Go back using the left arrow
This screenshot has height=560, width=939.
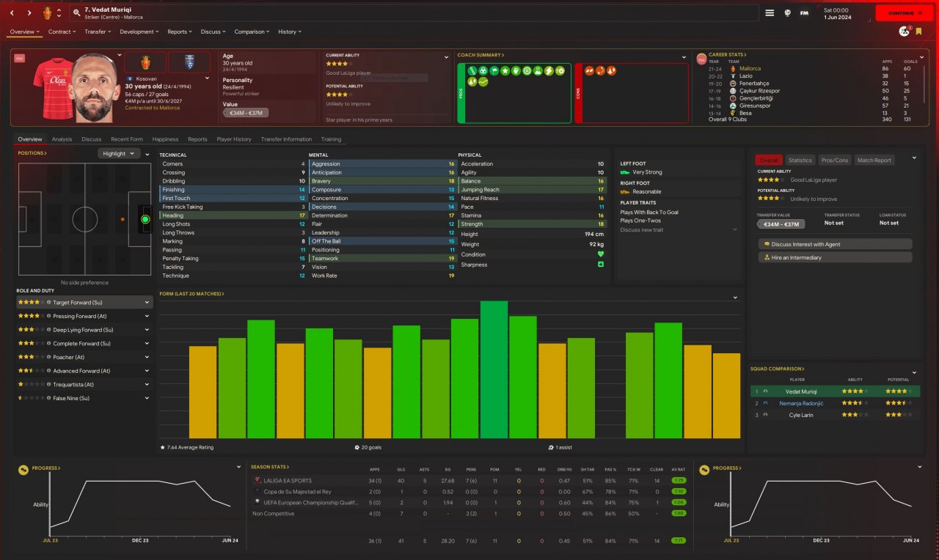(x=12, y=13)
